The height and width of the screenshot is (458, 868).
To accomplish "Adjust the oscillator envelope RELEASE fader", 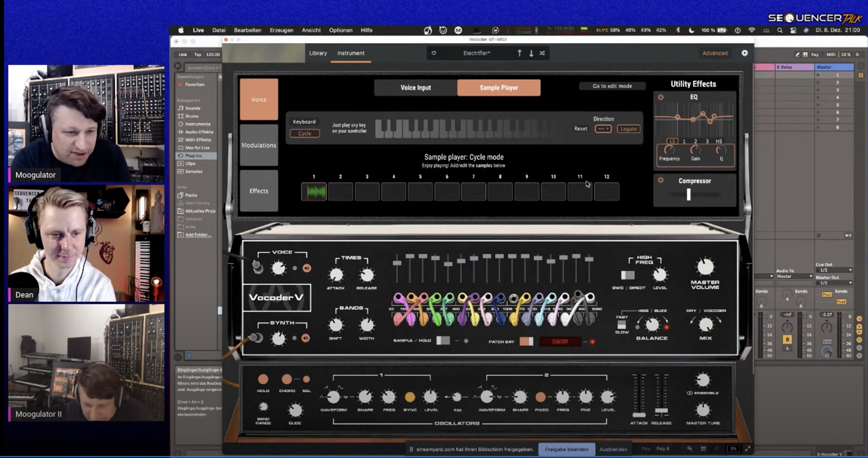I will [661, 411].
